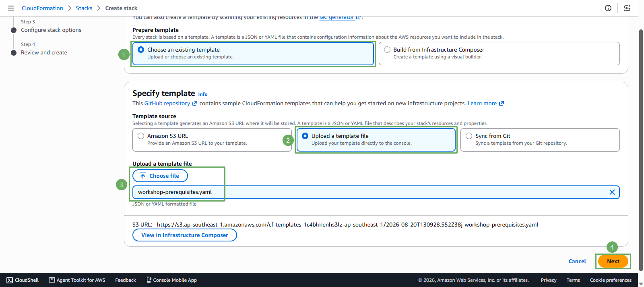Click the Feedback footer button

[126, 280]
